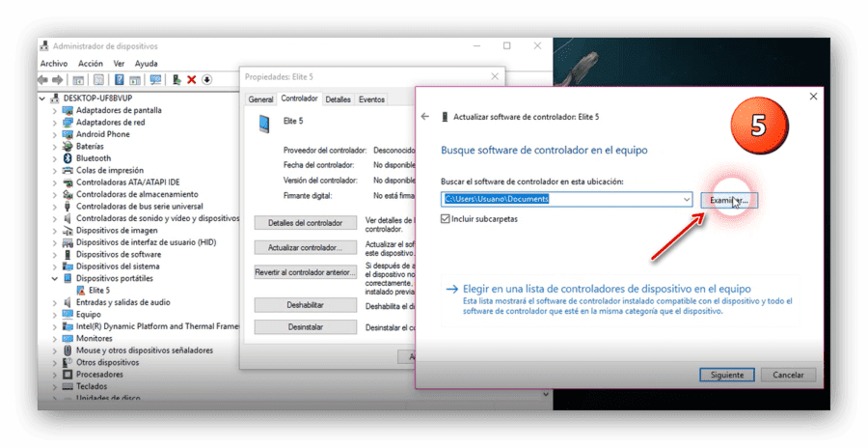Collapse the DESKTOP-UF8BVUP root node

[42, 98]
